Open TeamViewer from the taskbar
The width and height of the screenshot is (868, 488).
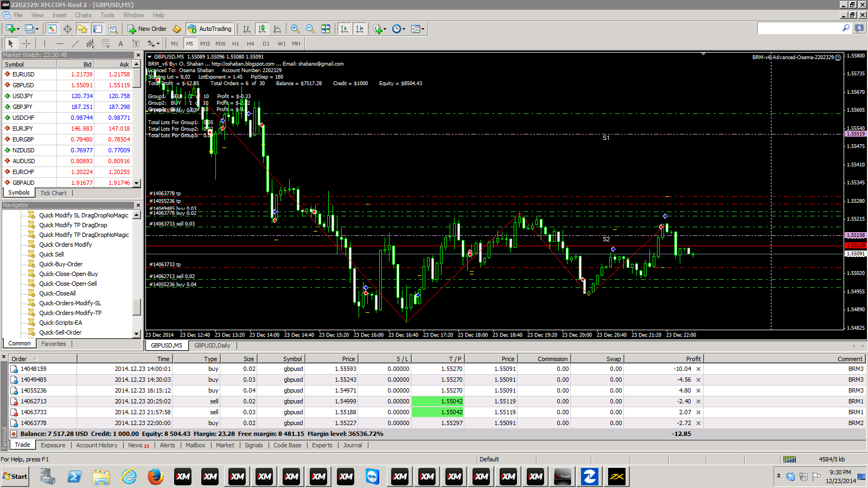click(372, 477)
